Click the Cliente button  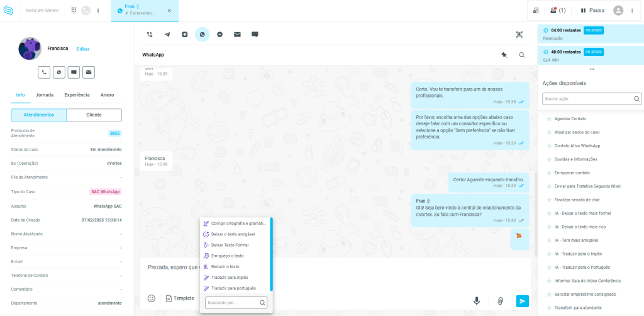click(x=94, y=115)
